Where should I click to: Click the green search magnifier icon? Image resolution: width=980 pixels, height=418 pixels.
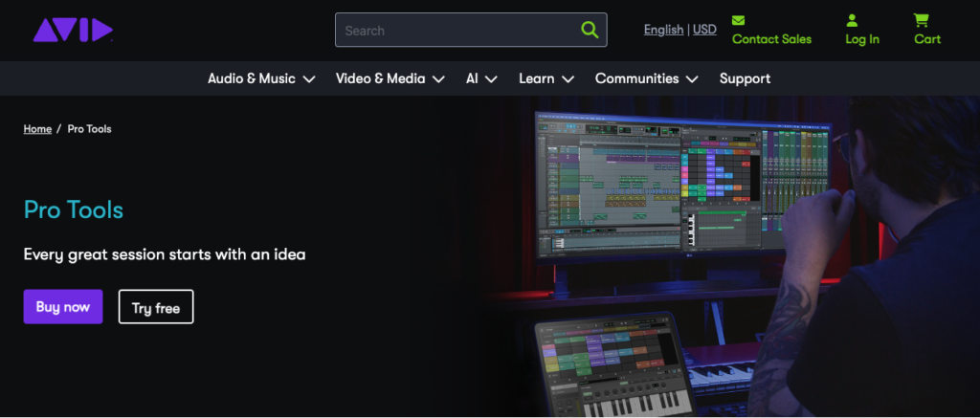[x=590, y=30]
